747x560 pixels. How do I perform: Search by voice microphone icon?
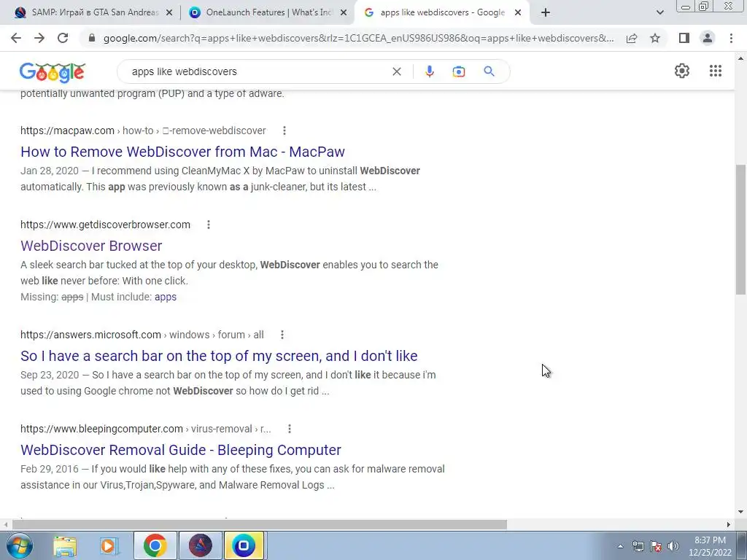(429, 71)
